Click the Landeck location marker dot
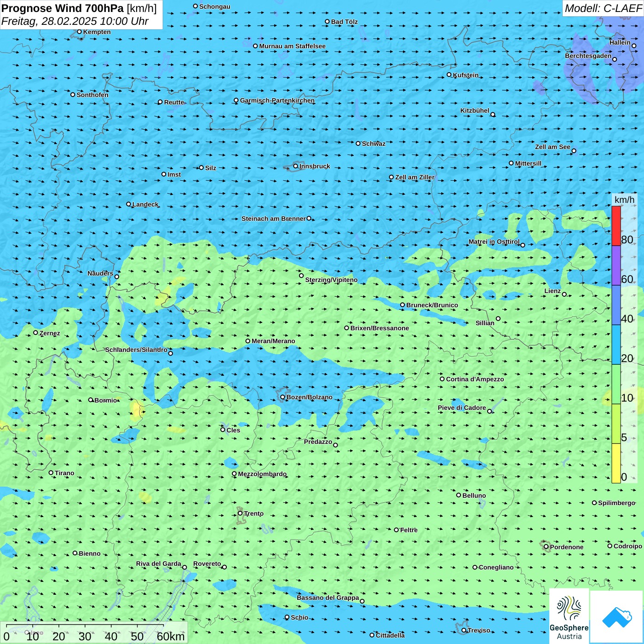Viewport: 644px width, 644px height. [x=129, y=204]
